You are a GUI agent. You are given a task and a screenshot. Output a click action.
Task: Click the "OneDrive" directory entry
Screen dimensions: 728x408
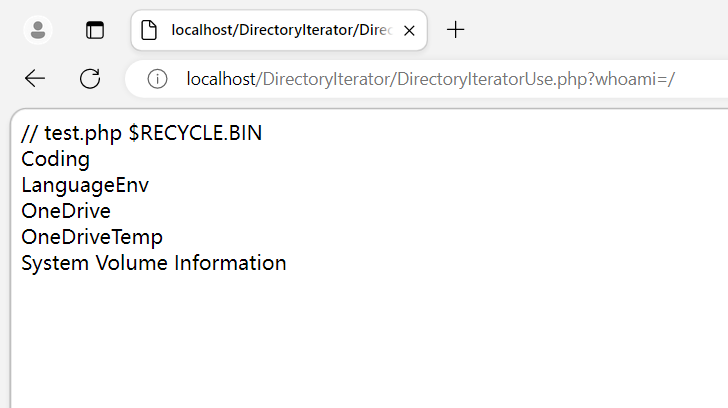[66, 211]
